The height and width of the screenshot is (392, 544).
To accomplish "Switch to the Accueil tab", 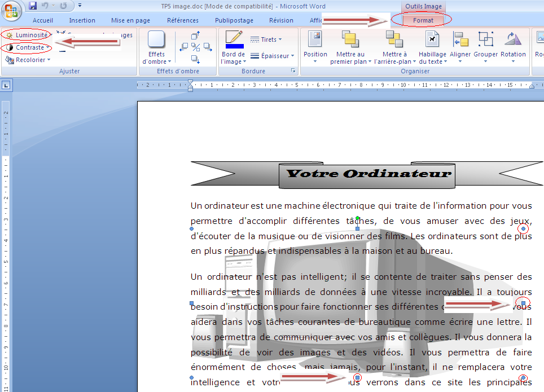I will [43, 20].
